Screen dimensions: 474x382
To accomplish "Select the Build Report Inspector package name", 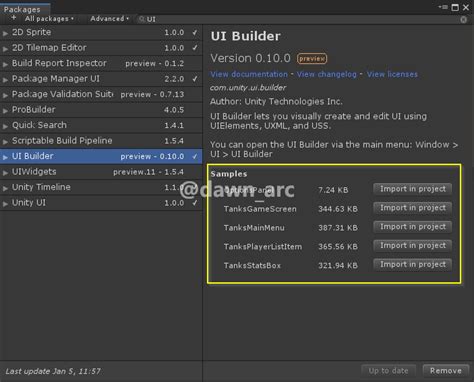I will (59, 63).
